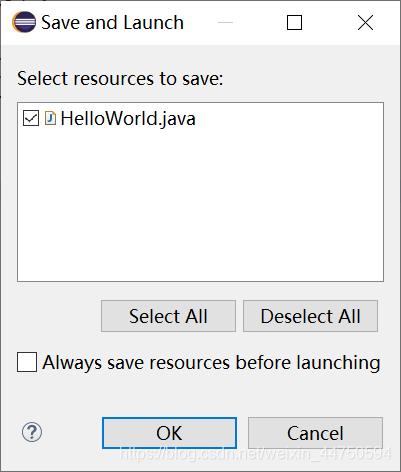Click the blank area left of Select All

58,316
